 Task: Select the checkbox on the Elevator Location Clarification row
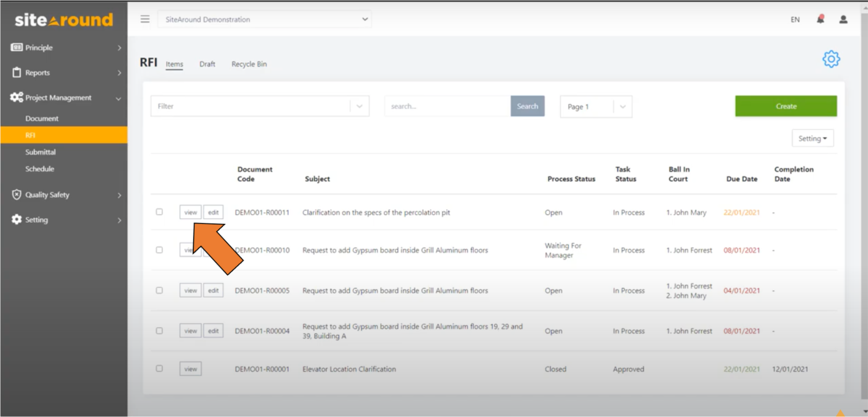click(x=159, y=368)
